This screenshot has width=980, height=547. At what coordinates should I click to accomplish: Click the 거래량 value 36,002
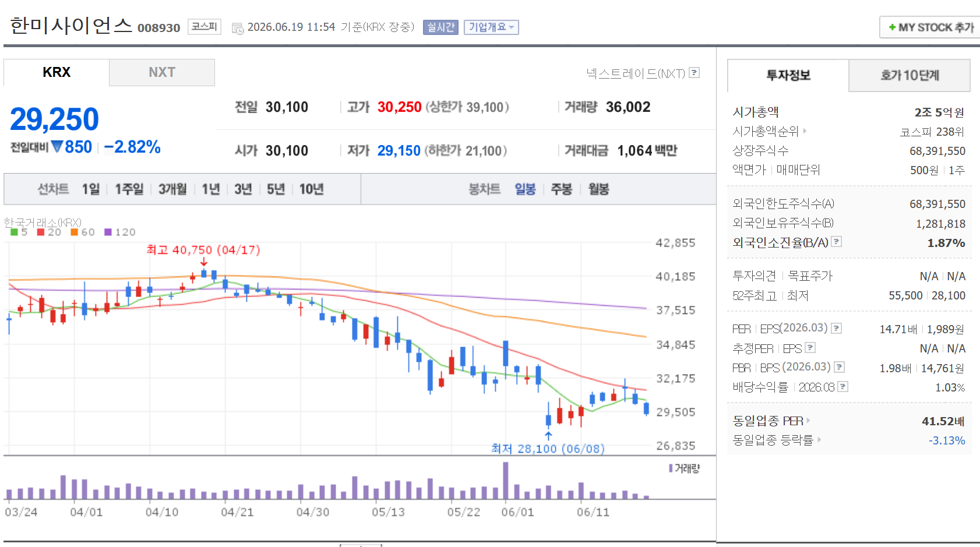pyautogui.click(x=628, y=107)
